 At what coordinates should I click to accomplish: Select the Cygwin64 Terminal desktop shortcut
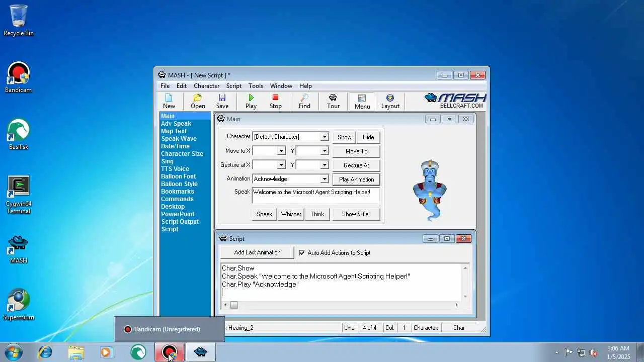[19, 195]
